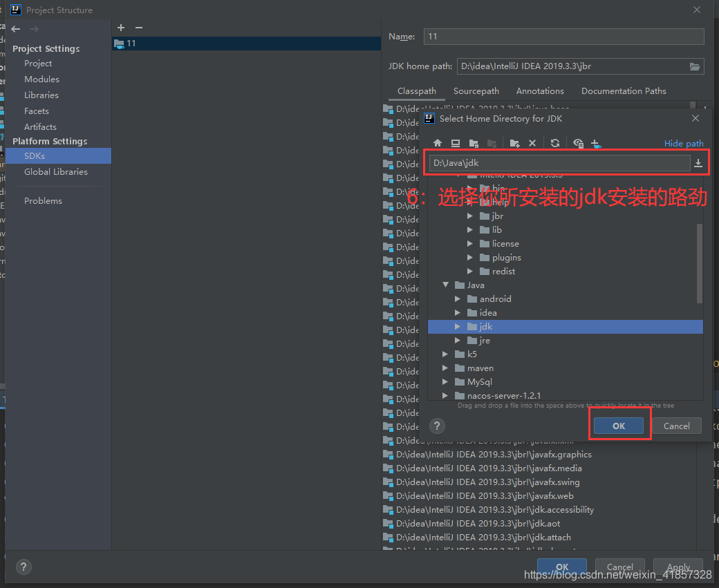The height and width of the screenshot is (588, 719).
Task: Add a new SDK with plus icon
Action: (121, 28)
